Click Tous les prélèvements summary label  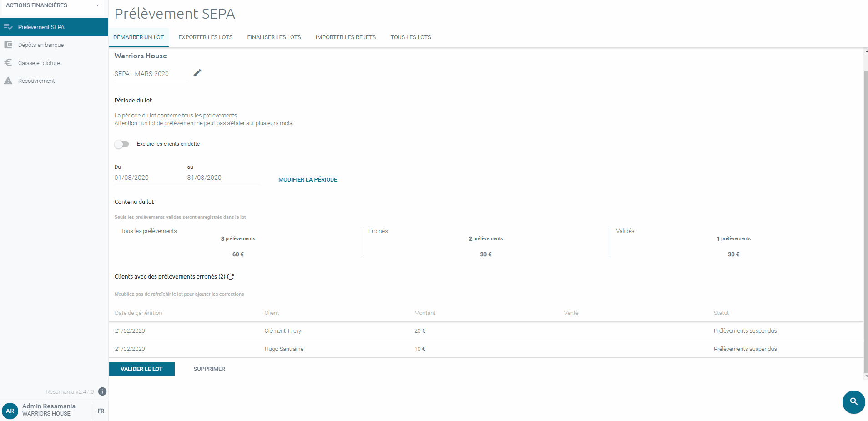click(x=148, y=231)
